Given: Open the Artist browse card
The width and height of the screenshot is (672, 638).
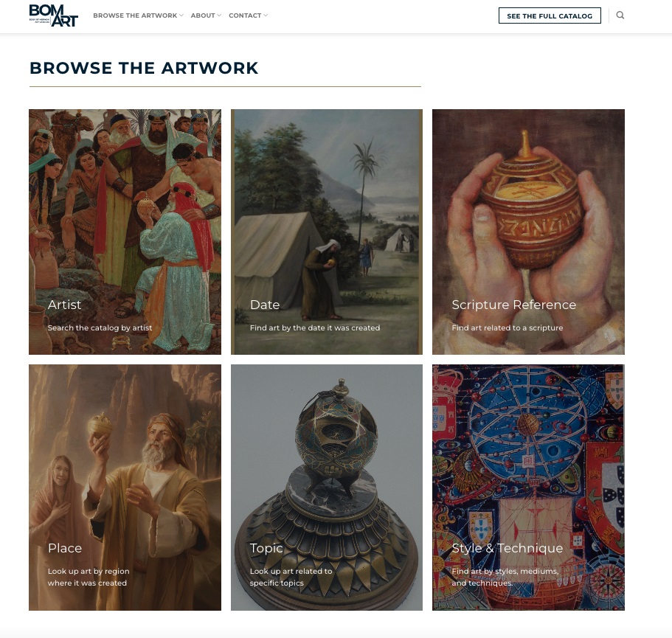Looking at the screenshot, I should coord(125,232).
